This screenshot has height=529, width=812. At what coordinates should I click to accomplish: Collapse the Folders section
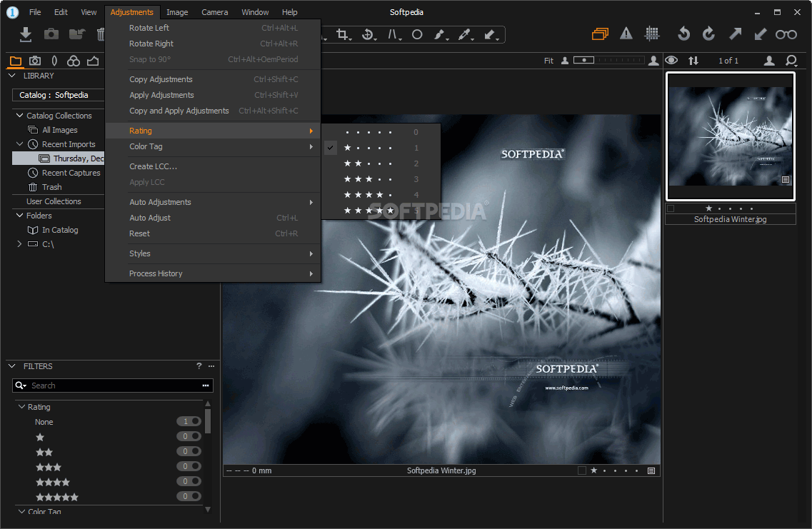(x=20, y=216)
